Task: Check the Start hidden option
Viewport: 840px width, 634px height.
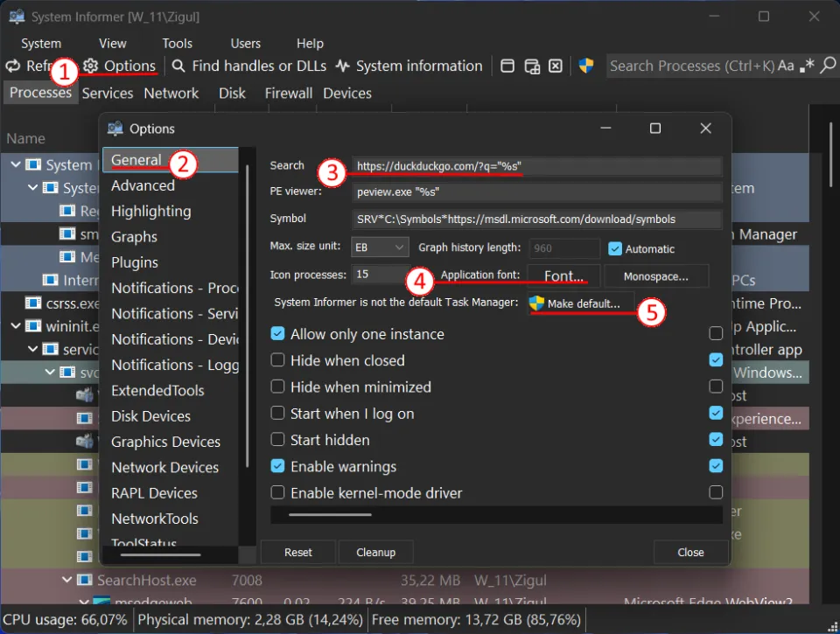Action: tap(277, 440)
